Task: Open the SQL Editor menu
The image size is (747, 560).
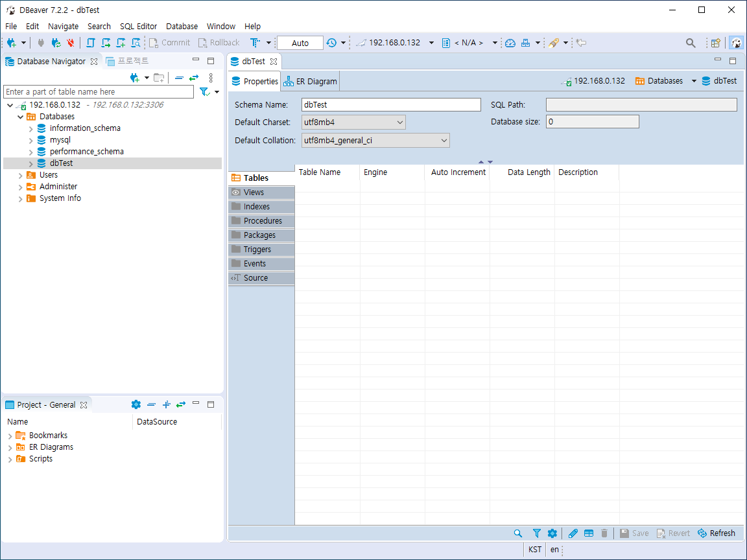Action: (138, 26)
